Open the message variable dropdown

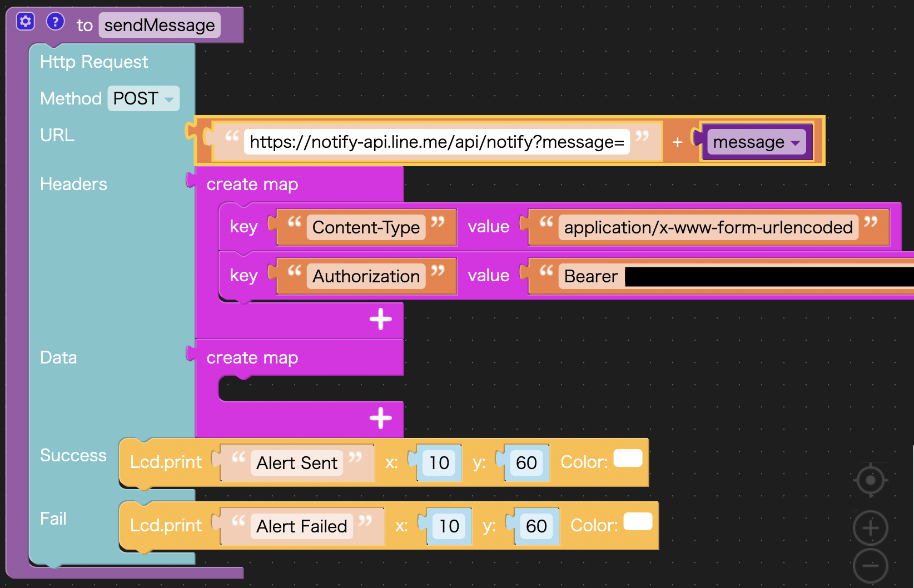(x=756, y=142)
